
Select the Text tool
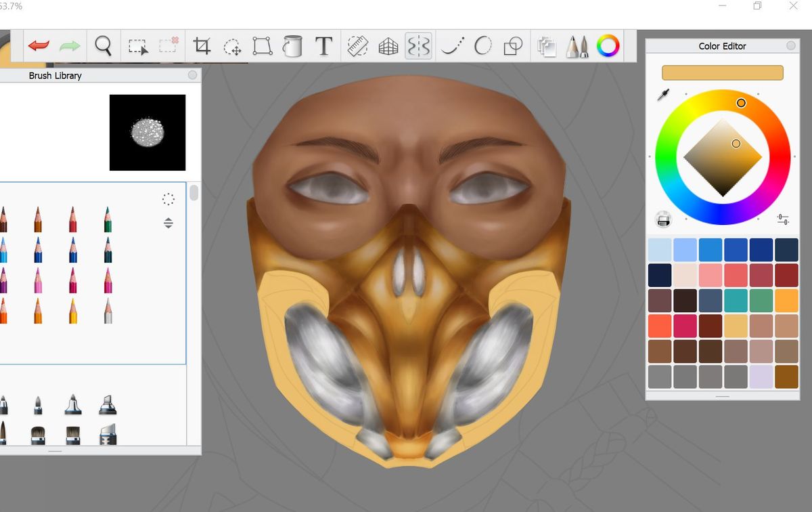(x=324, y=46)
